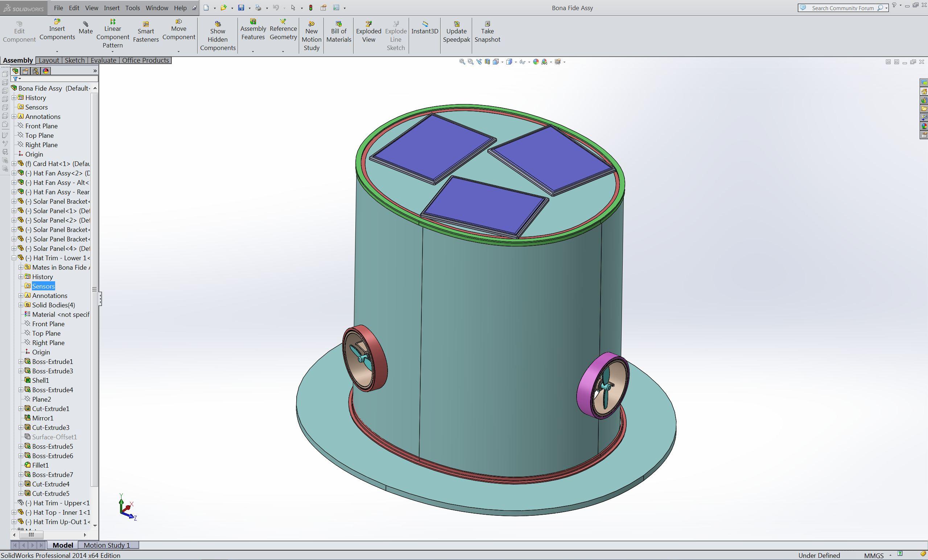Viewport: 928px width, 560px height.
Task: Click Smart Fasteners tool
Action: point(146,32)
